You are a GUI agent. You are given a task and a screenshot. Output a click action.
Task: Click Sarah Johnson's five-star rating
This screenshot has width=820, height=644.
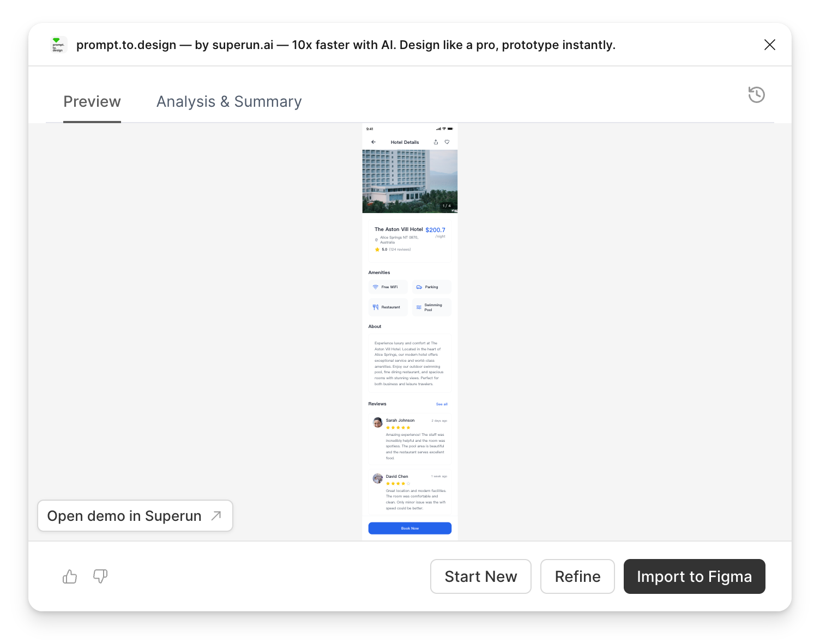tap(398, 428)
